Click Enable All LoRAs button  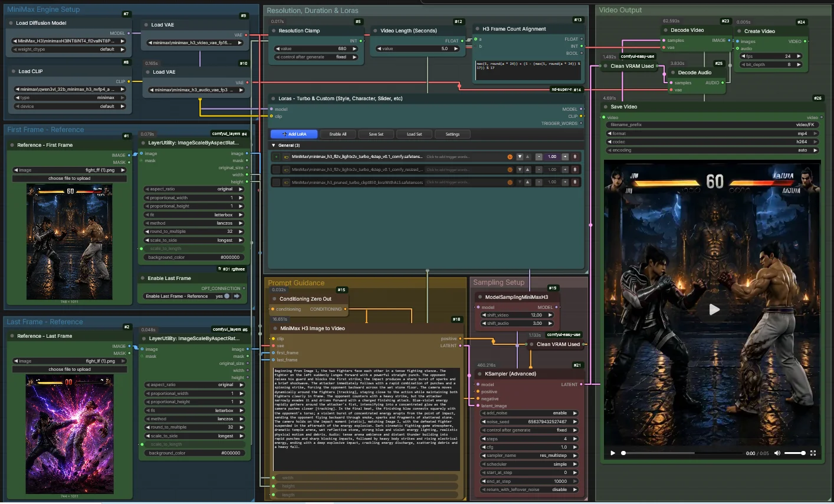click(x=338, y=134)
